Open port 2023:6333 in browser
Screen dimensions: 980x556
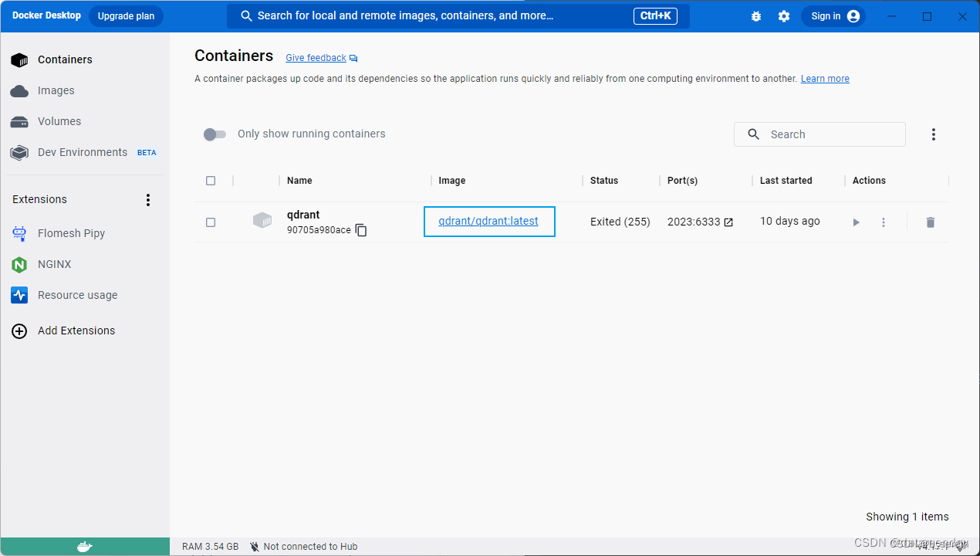pos(700,222)
